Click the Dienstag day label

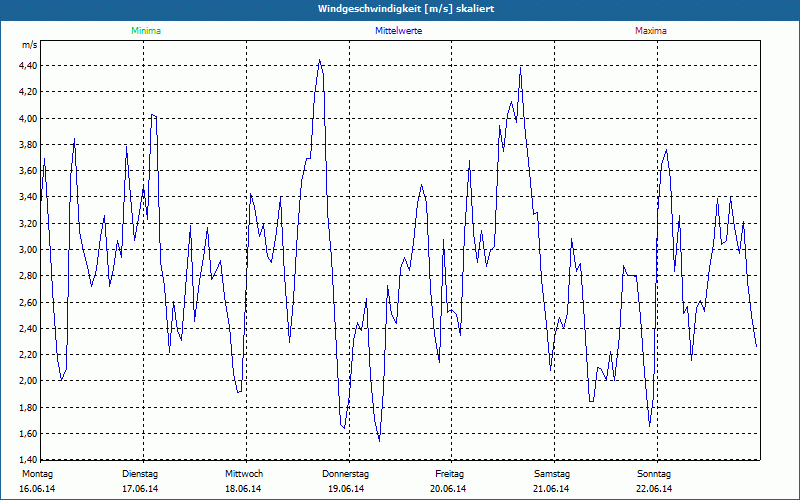point(140,474)
